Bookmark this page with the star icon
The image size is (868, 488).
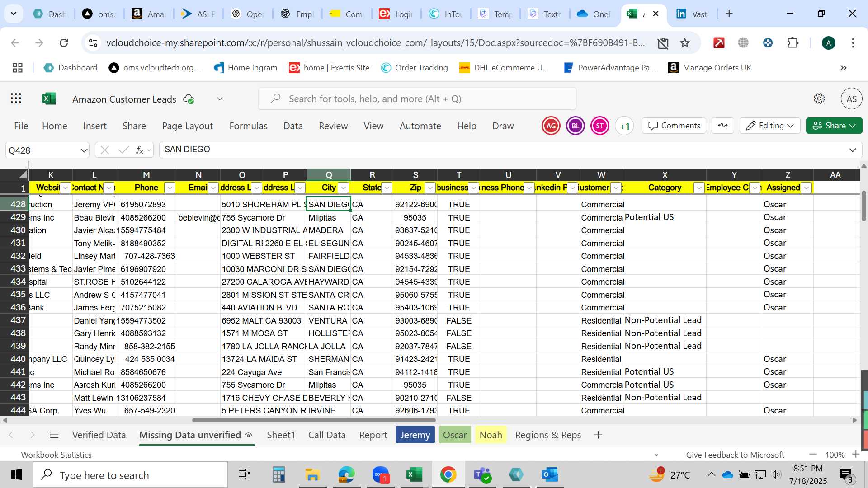coord(685,43)
